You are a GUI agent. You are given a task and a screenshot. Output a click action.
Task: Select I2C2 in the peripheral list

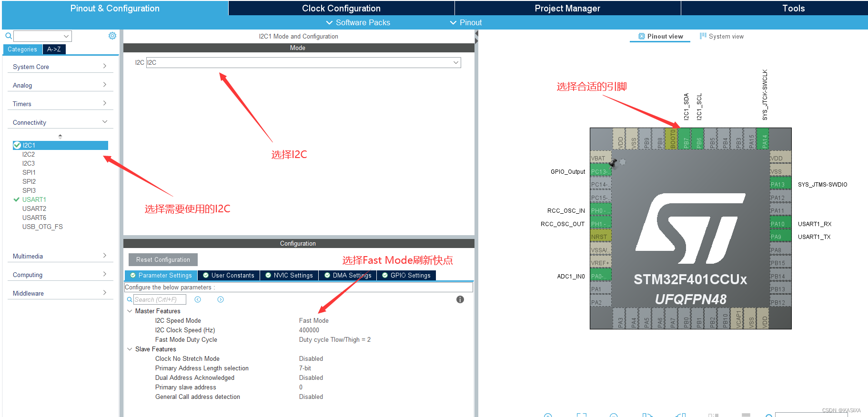click(29, 154)
